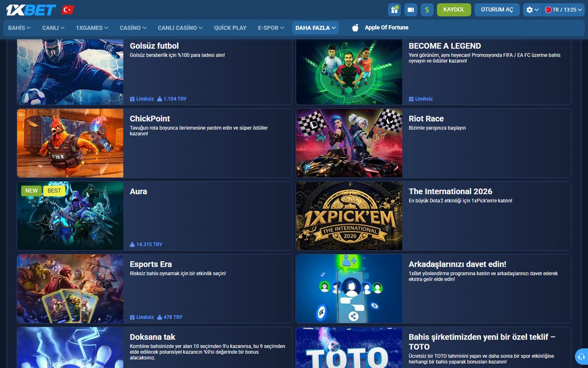Open the TOTO special offer promo title
This screenshot has height=368, width=588.
pyautogui.click(x=482, y=342)
